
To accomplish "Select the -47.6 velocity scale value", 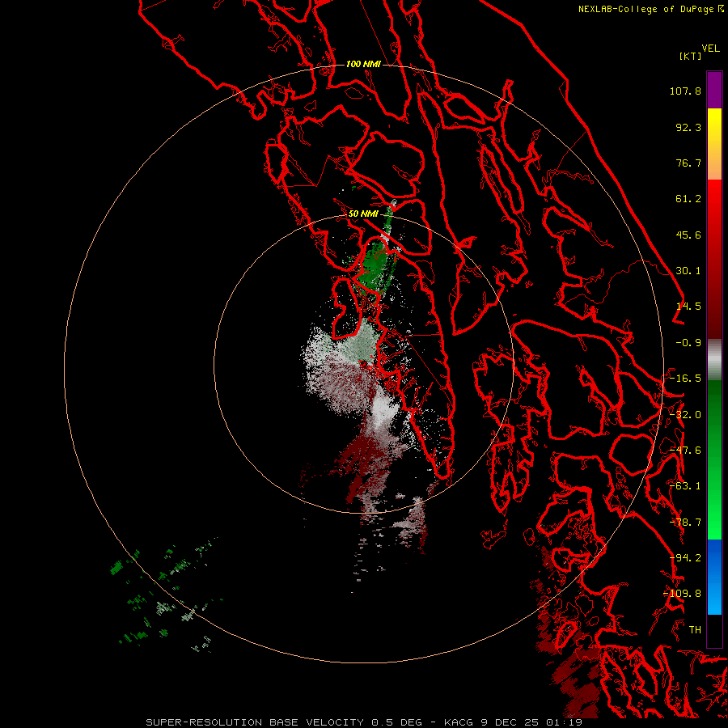I will [685, 451].
